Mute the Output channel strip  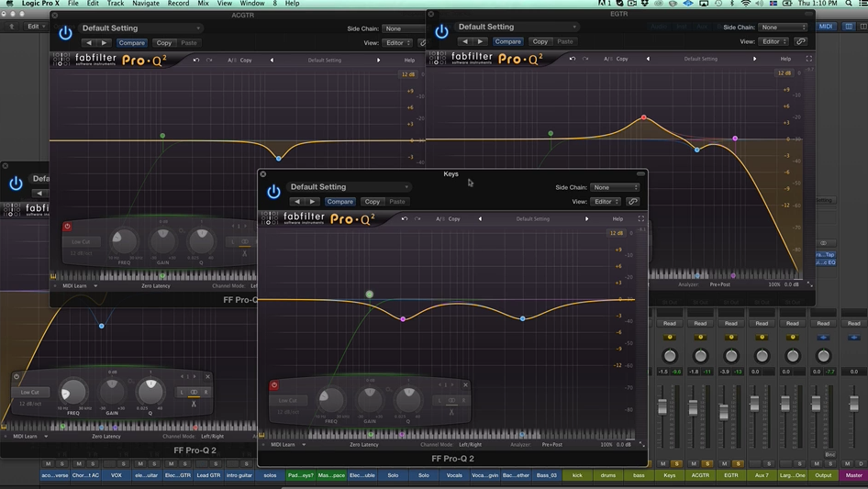817,463
